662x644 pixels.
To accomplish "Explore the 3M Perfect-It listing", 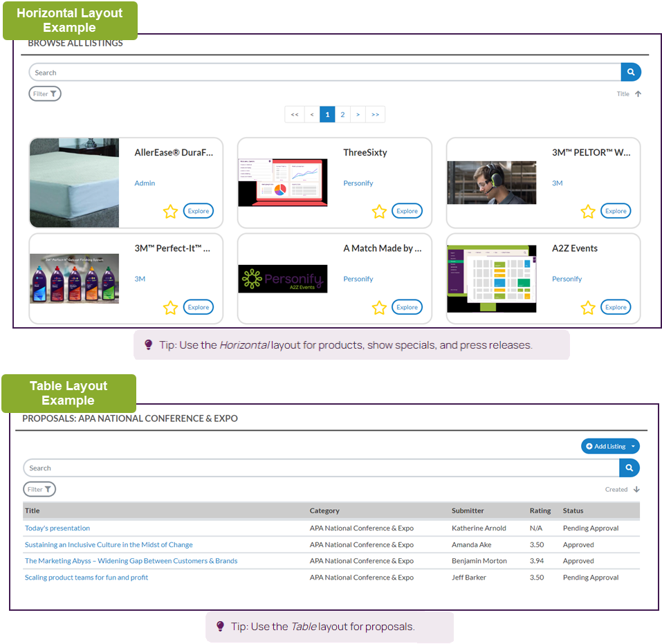I will (199, 307).
